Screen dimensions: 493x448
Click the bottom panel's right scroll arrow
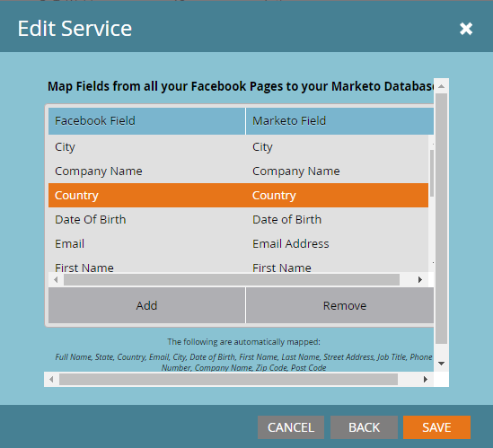coord(425,379)
